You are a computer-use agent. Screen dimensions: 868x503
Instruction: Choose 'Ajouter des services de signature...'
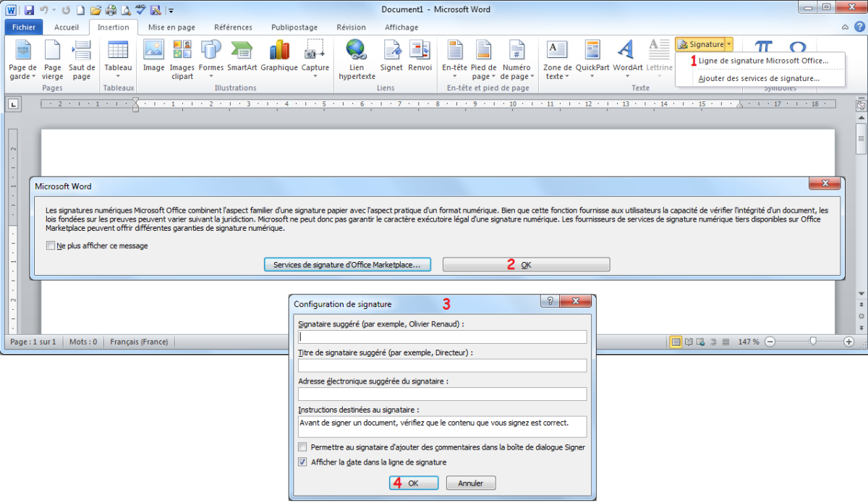760,78
